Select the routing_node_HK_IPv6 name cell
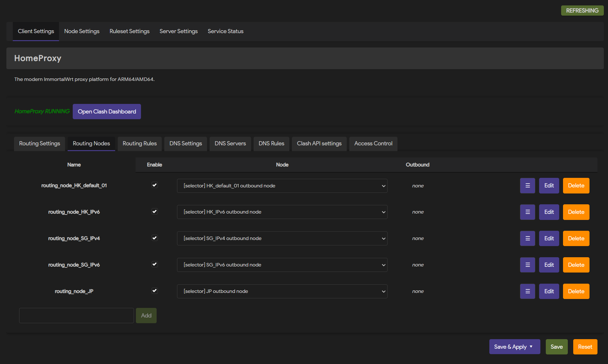Viewport: 608px width, 364px height. tap(74, 212)
